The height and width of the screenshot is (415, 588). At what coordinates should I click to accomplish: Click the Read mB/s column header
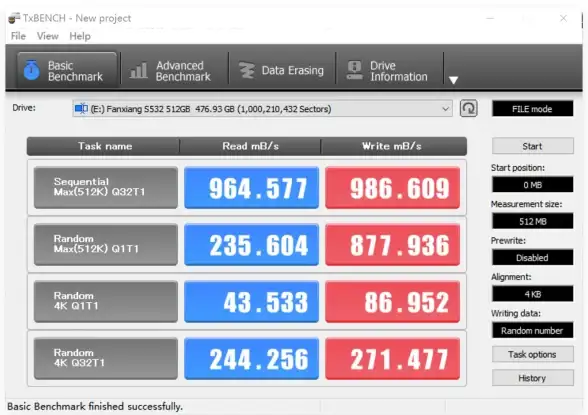[250, 146]
